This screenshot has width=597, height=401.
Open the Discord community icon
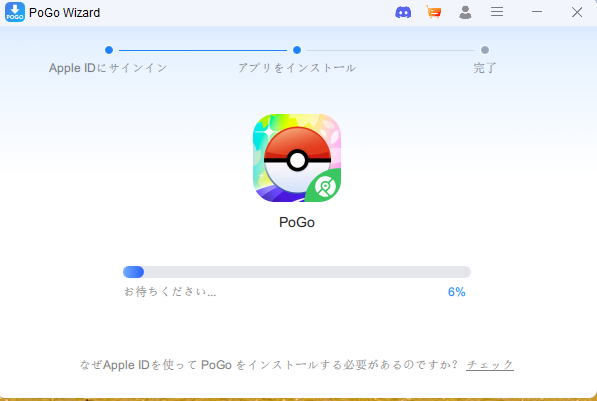click(x=403, y=12)
